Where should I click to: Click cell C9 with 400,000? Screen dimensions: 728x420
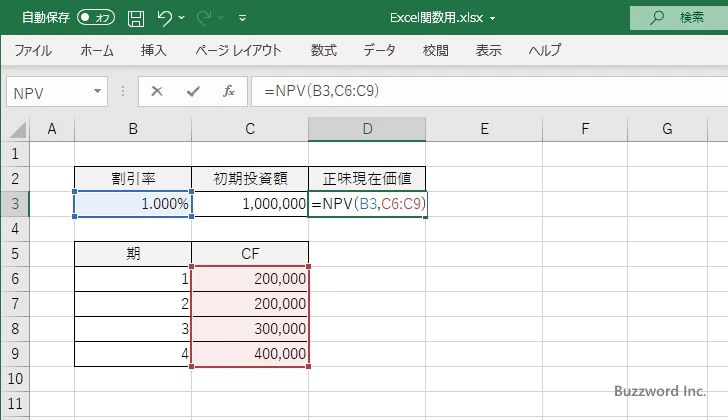pos(250,354)
